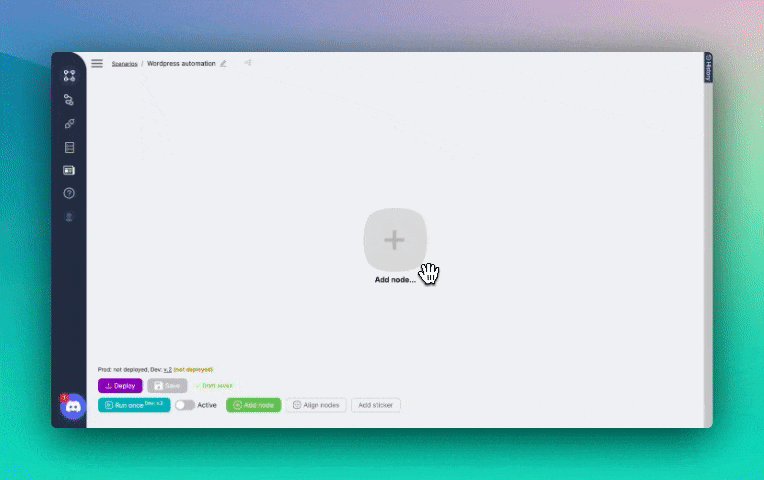Open the data storage icon in sidebar
The width and height of the screenshot is (764, 480).
click(x=69, y=147)
